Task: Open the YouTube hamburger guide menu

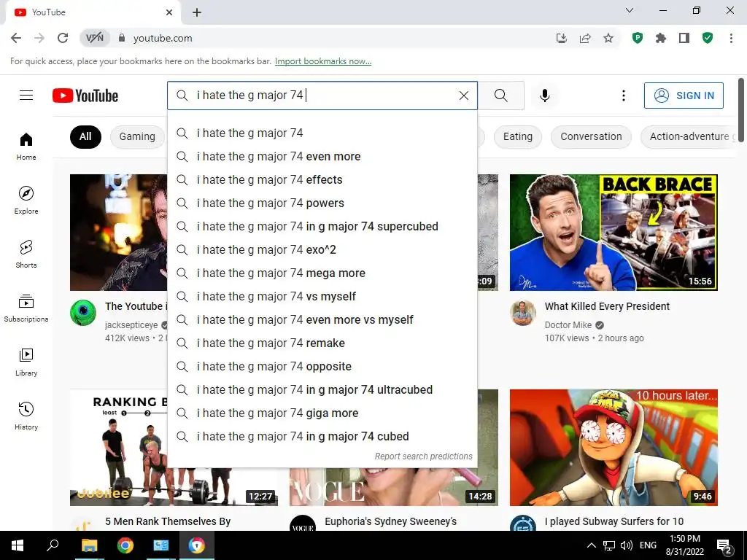Action: [x=26, y=96]
